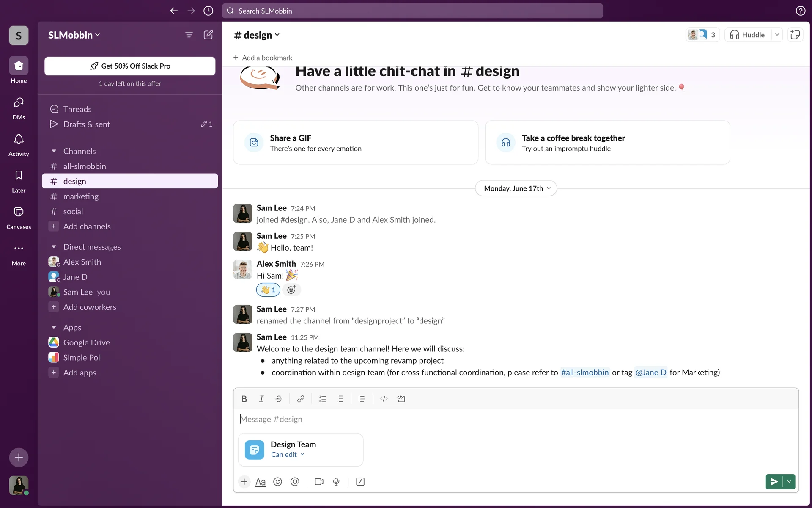Collapse the Channels section

(x=54, y=151)
